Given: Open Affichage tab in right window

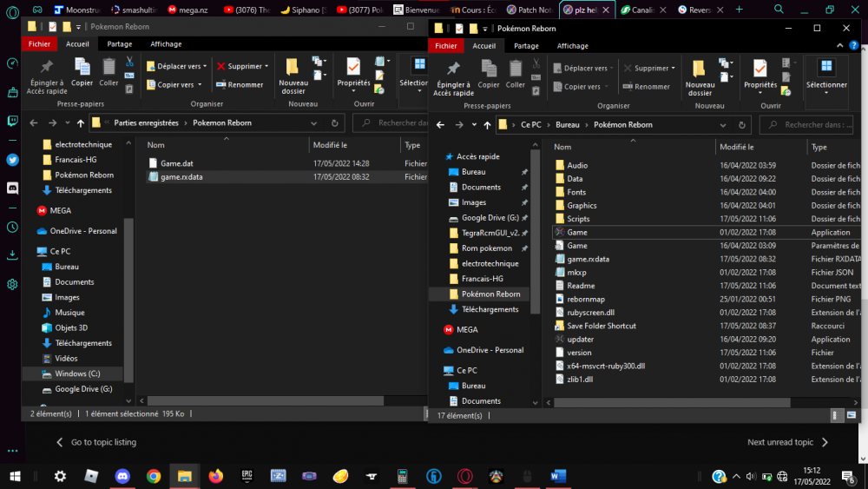Looking at the screenshot, I should (572, 46).
